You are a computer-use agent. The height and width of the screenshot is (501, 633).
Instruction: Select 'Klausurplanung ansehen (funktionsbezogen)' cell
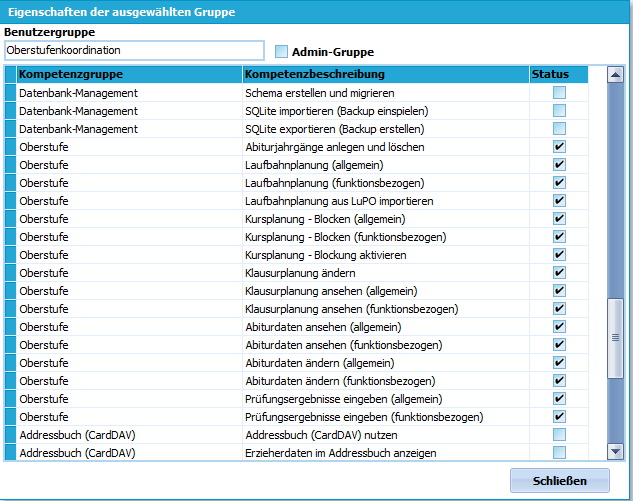(386, 309)
